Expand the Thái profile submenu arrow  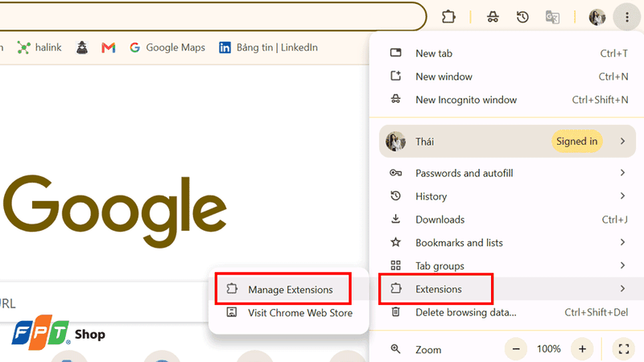[622, 142]
